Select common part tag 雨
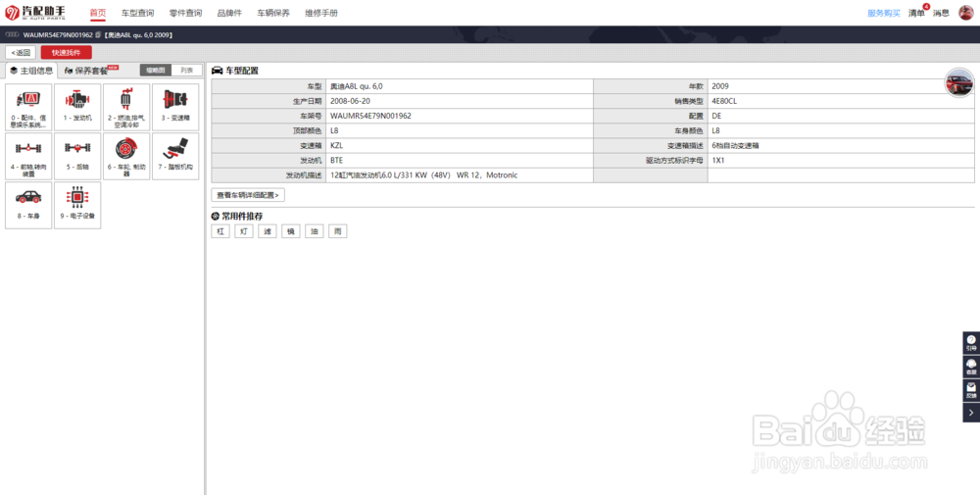Viewport: 980px width, 495px height. tap(337, 231)
